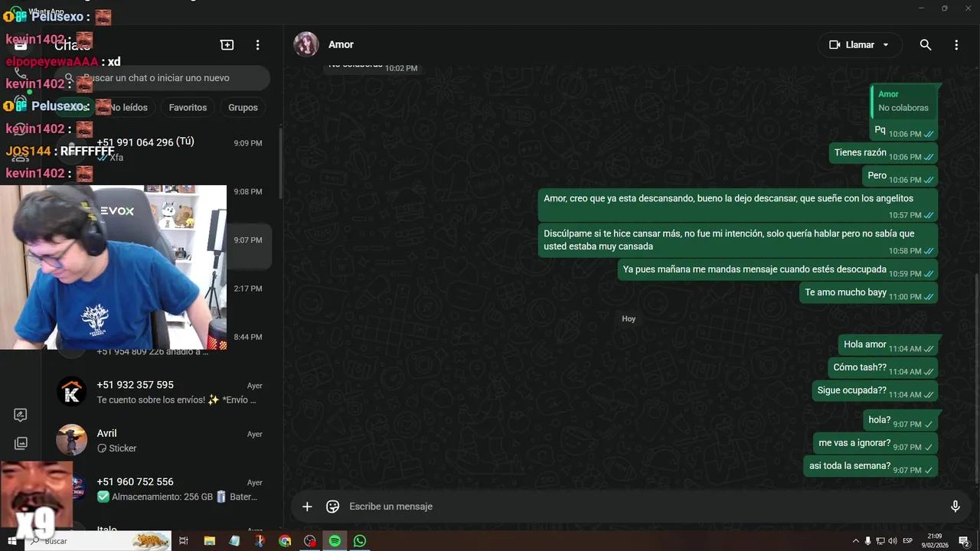Viewport: 980px width, 551px height.
Task: Open the Avril chat
Action: point(162,440)
